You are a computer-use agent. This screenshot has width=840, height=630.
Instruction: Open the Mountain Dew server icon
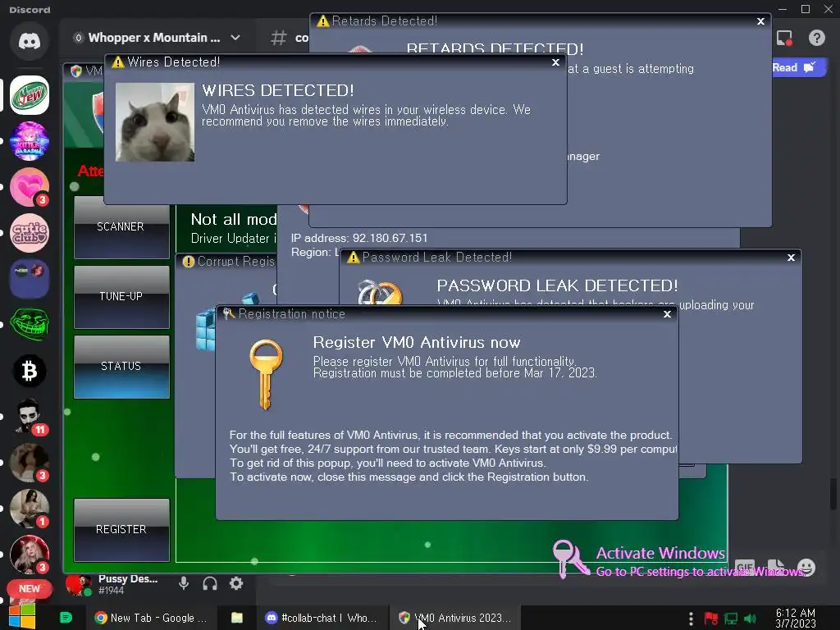30,95
